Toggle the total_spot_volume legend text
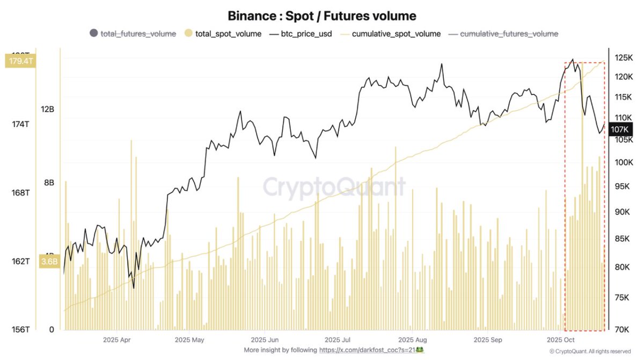 [228, 33]
